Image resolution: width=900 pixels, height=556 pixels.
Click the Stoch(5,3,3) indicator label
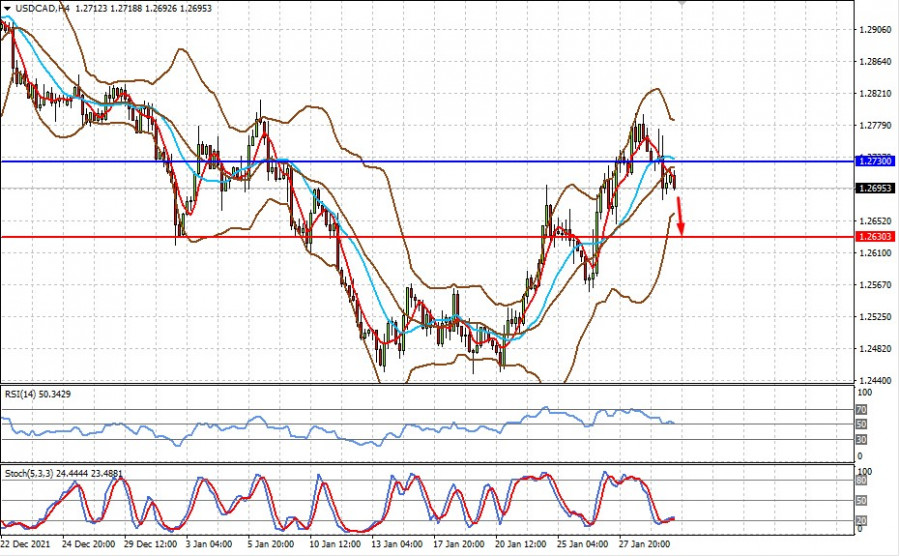coord(63,473)
